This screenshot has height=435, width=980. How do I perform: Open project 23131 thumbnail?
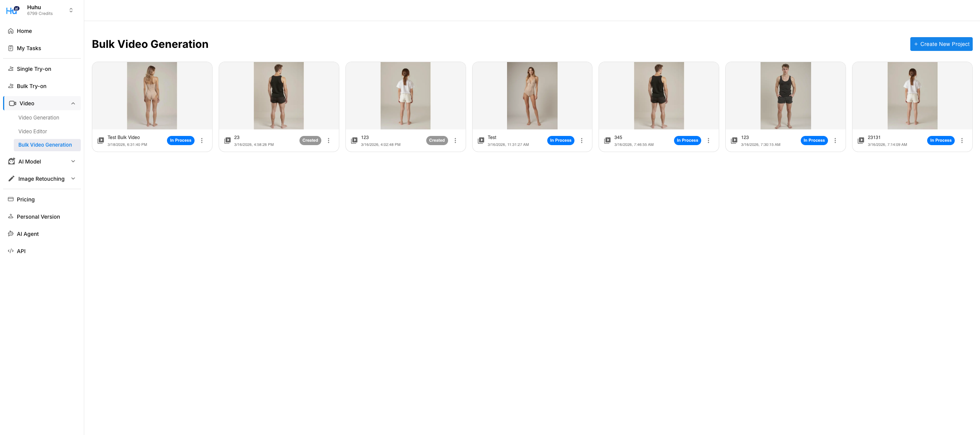(912, 96)
